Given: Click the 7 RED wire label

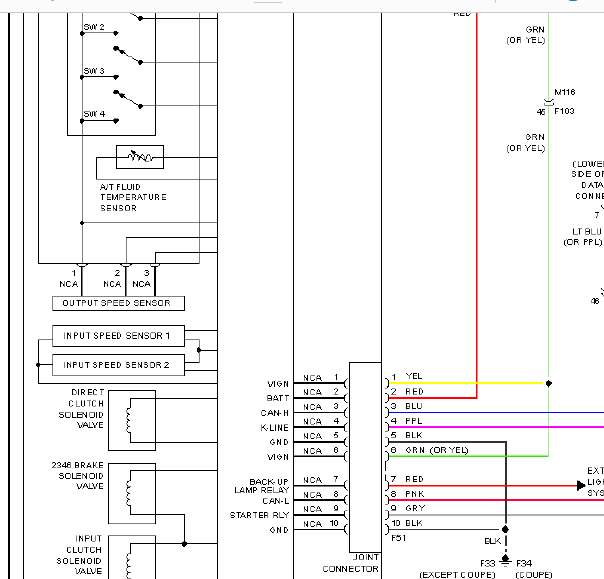Looking at the screenshot, I should point(407,480).
